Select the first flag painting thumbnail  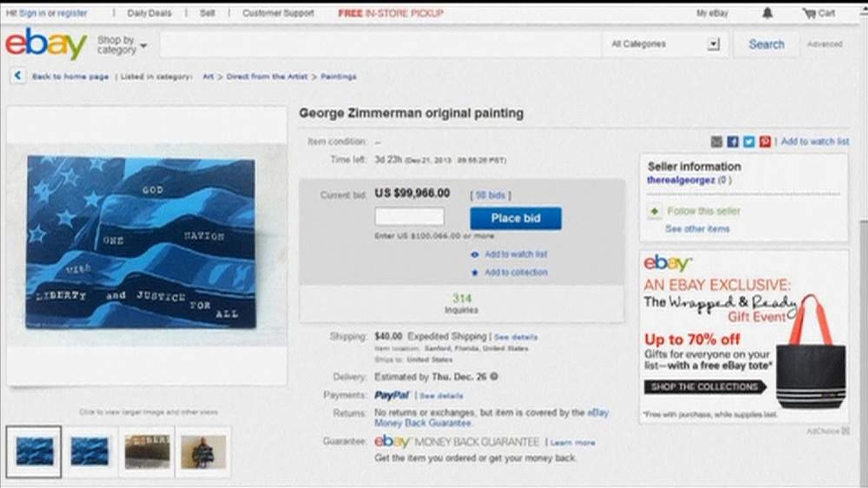(x=34, y=452)
